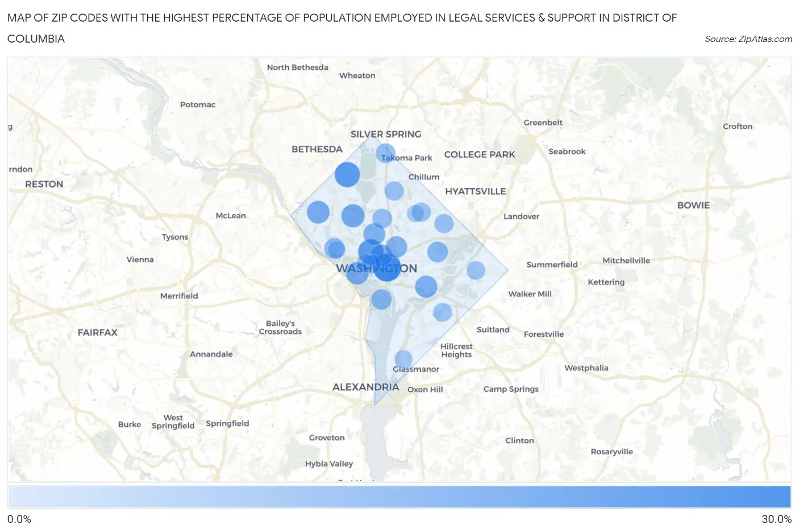This screenshot has height=532, width=799.
Task: Click the 30.0% legend maximum value
Action: tap(776, 519)
